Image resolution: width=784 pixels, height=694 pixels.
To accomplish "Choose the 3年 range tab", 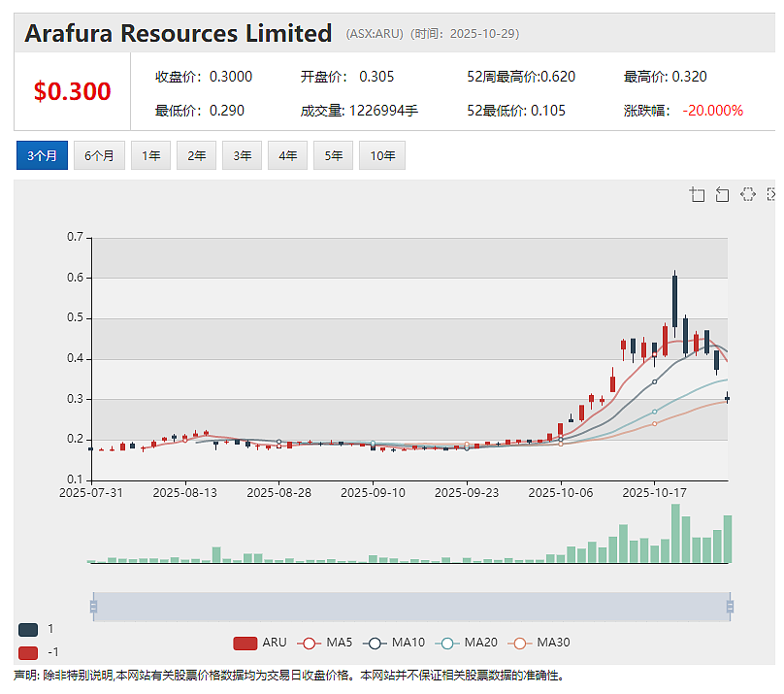I will tap(242, 155).
